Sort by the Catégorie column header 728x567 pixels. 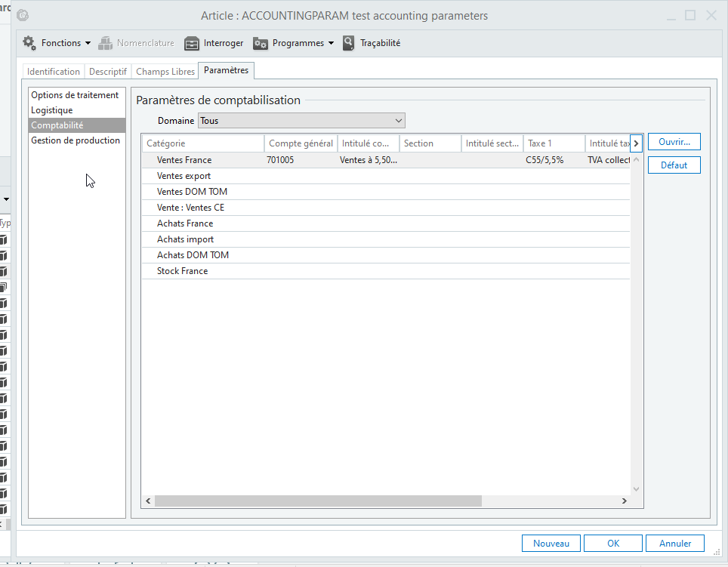(x=203, y=143)
